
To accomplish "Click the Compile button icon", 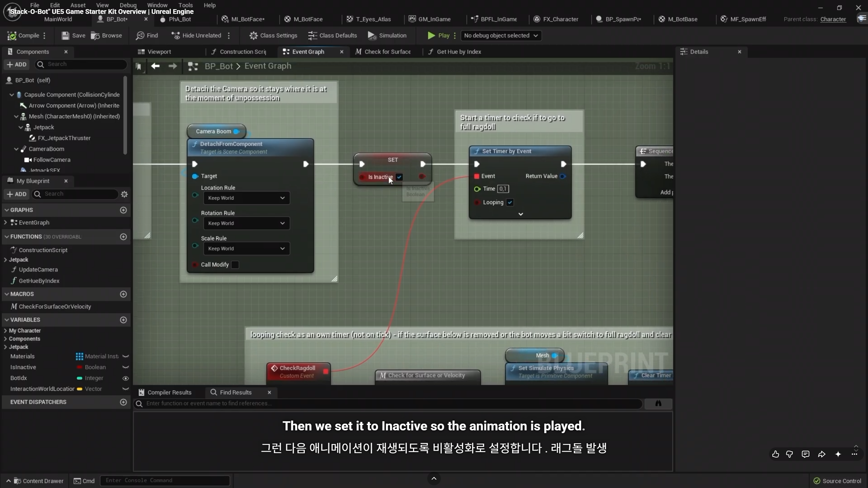I will (x=12, y=36).
